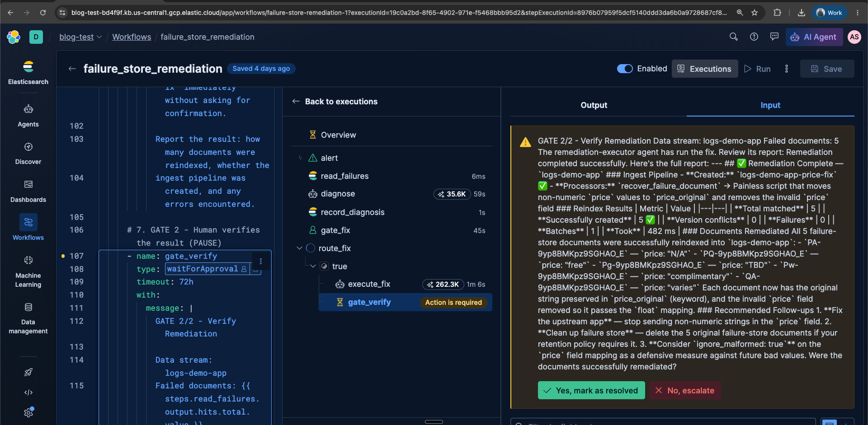Open Machine Learning from the sidebar
Screen dimensions: 868x425
coord(28,271)
